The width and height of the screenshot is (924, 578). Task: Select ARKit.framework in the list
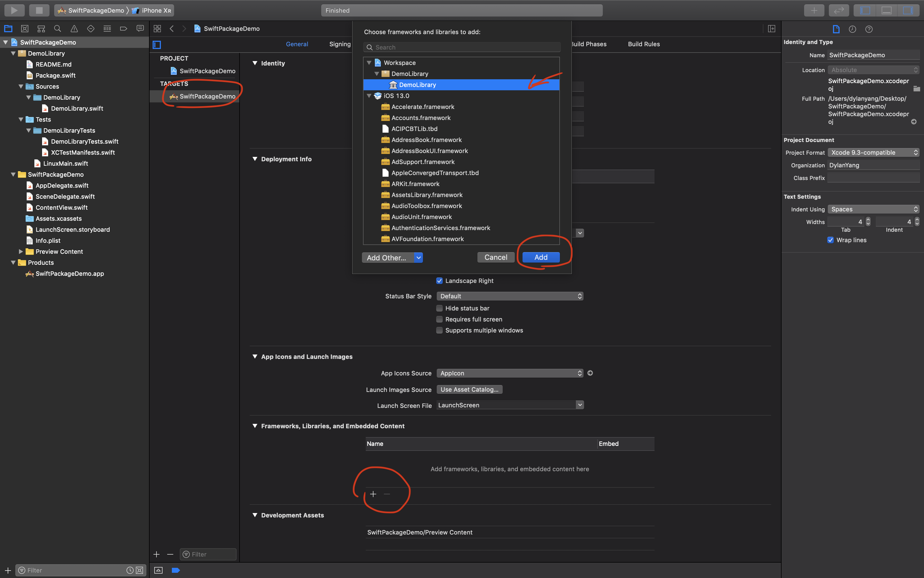(x=461, y=184)
